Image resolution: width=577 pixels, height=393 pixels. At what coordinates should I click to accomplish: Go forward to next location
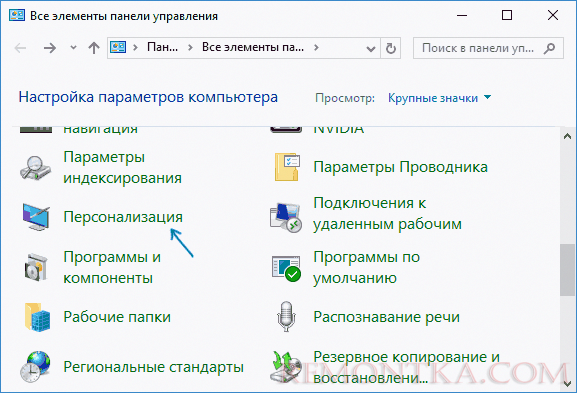pyautogui.click(x=50, y=48)
